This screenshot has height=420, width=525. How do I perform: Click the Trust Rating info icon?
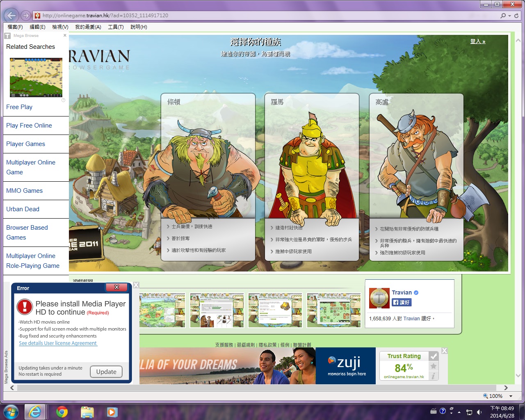tap(434, 376)
